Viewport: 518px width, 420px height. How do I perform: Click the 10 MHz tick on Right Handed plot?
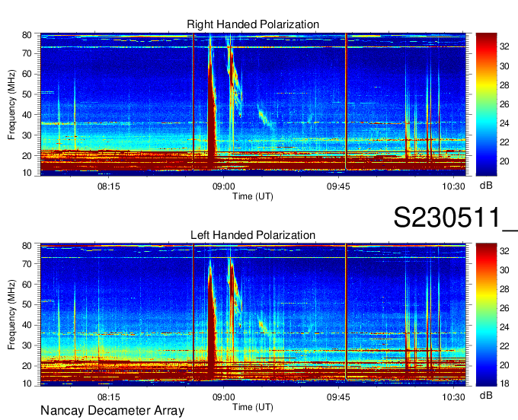(27, 173)
